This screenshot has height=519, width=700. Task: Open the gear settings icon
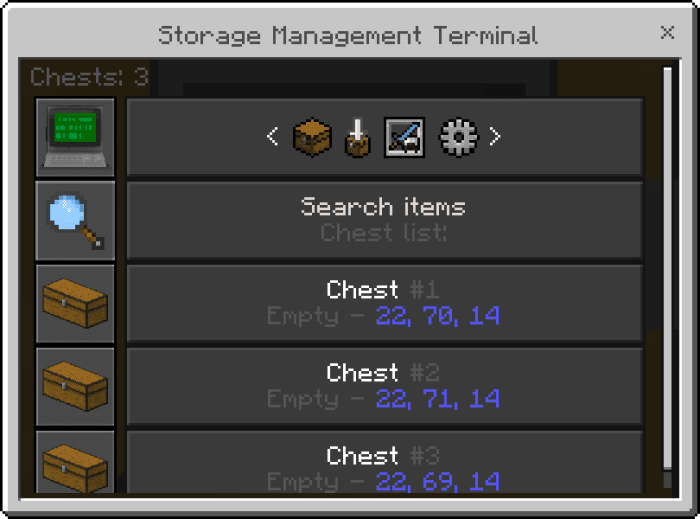[x=458, y=137]
